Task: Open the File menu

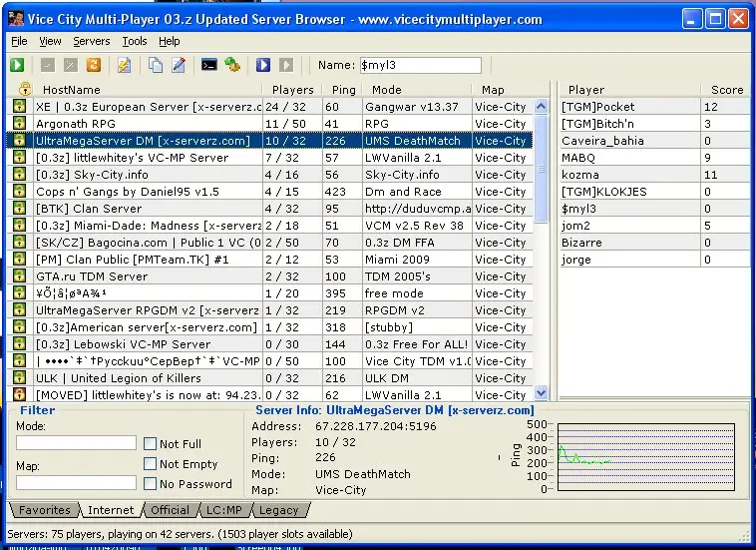Action: 19,42
